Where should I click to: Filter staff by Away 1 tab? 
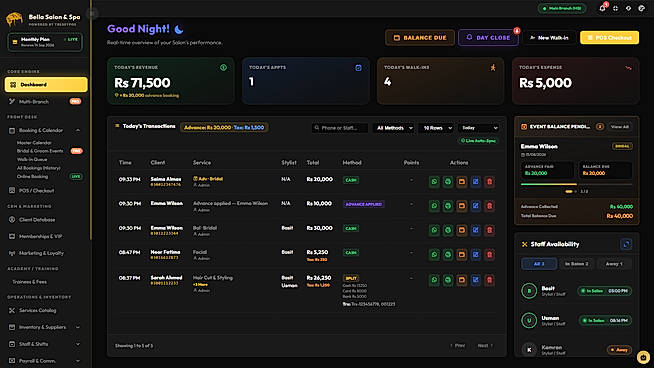coord(614,264)
